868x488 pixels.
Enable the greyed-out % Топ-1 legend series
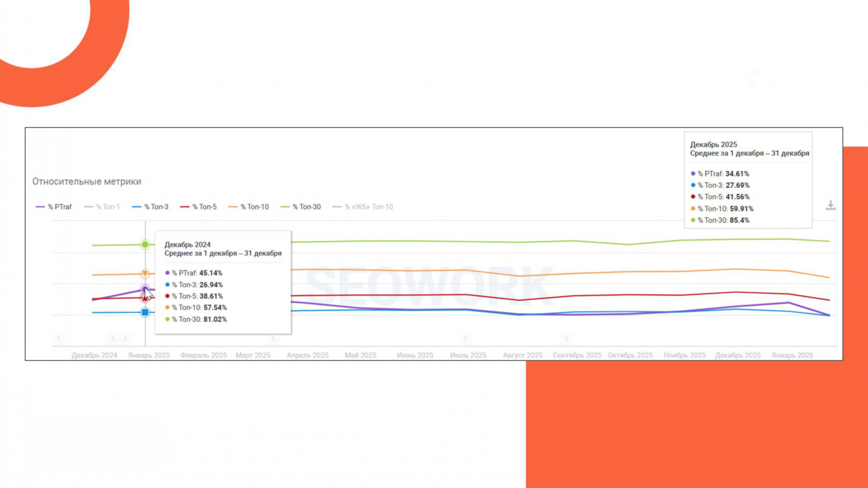click(x=102, y=207)
